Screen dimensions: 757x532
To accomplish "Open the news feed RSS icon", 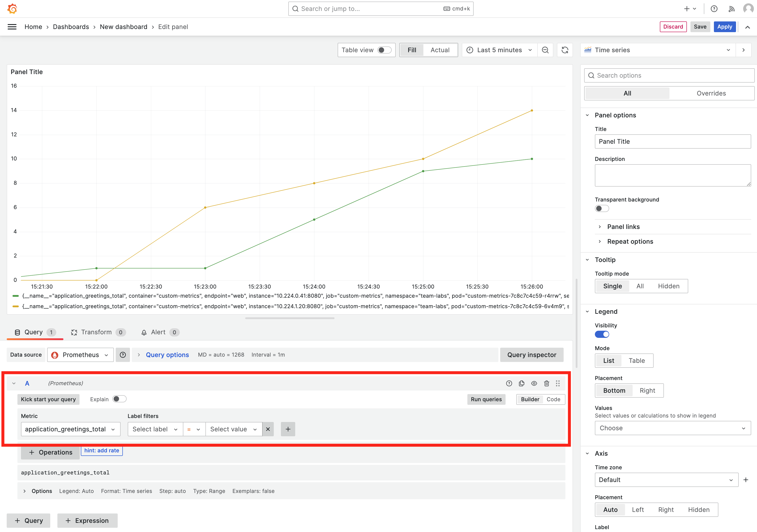I will pyautogui.click(x=731, y=9).
